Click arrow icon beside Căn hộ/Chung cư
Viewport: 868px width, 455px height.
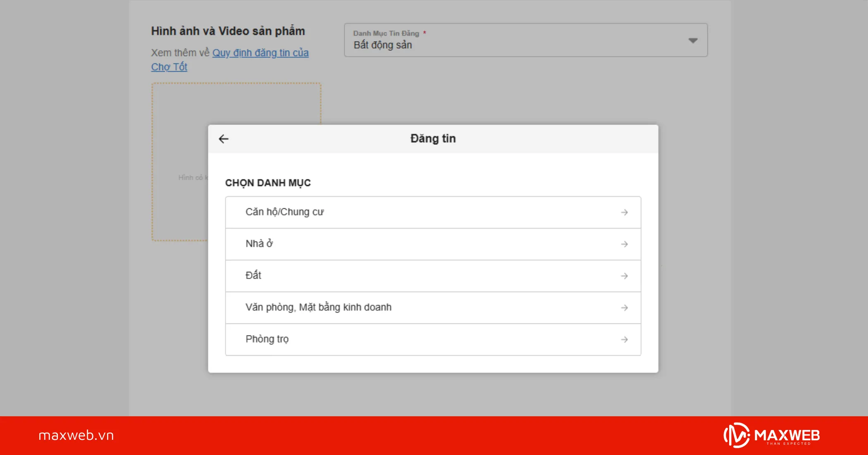point(624,212)
